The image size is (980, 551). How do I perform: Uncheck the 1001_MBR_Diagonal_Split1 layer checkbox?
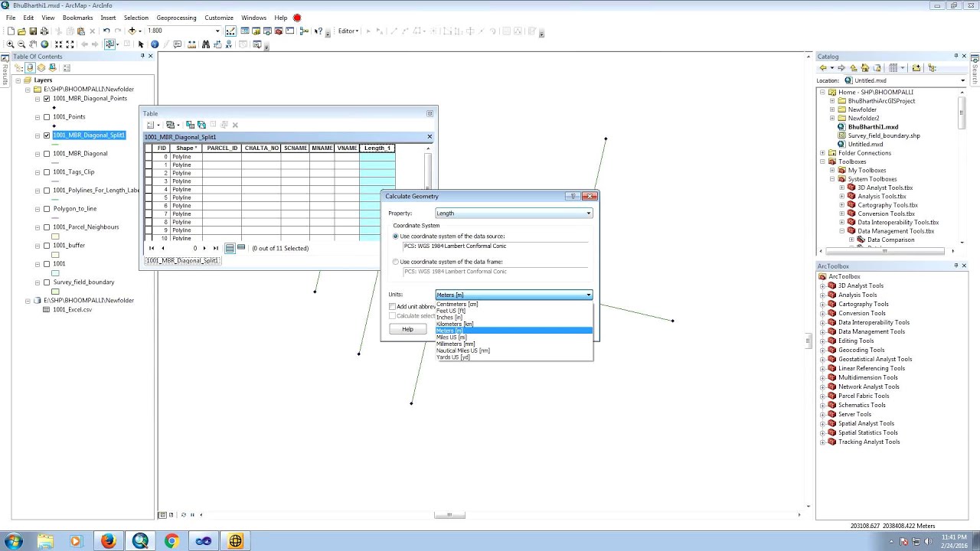pos(47,135)
